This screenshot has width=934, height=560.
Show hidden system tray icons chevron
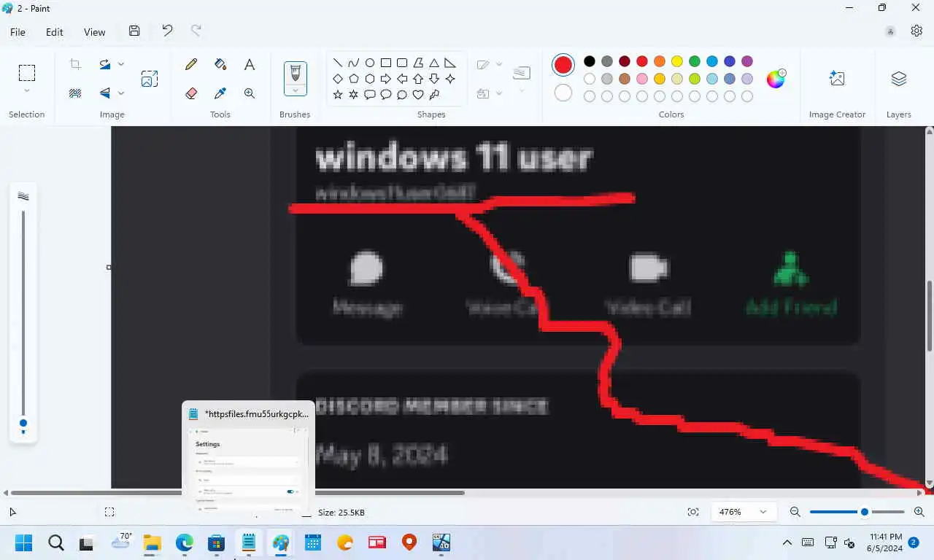787,542
